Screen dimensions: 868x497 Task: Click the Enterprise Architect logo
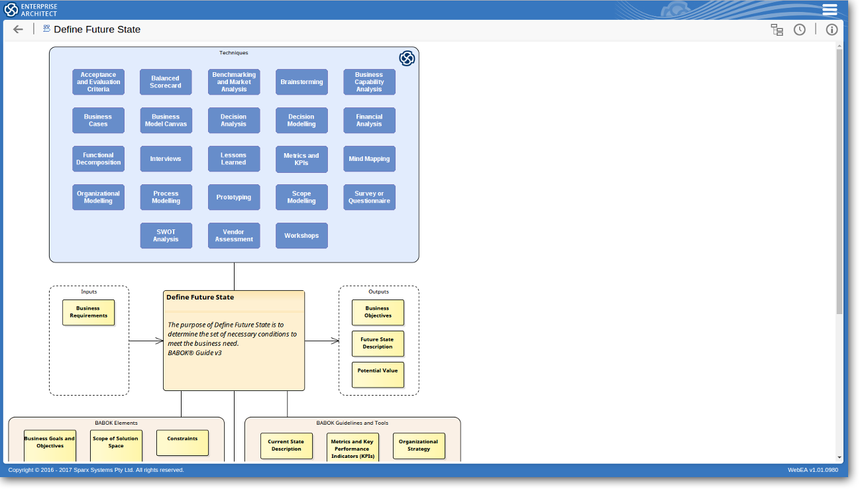point(31,9)
